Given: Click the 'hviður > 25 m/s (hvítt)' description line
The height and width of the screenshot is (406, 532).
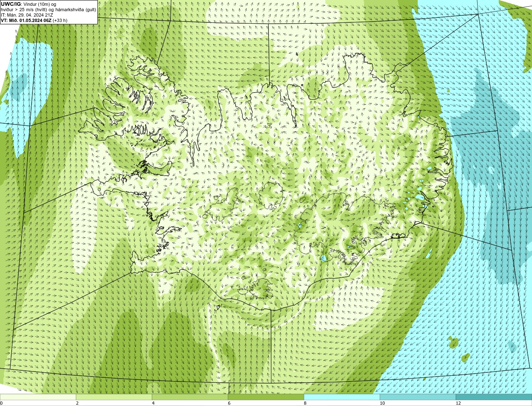Looking at the screenshot, I should [49, 10].
